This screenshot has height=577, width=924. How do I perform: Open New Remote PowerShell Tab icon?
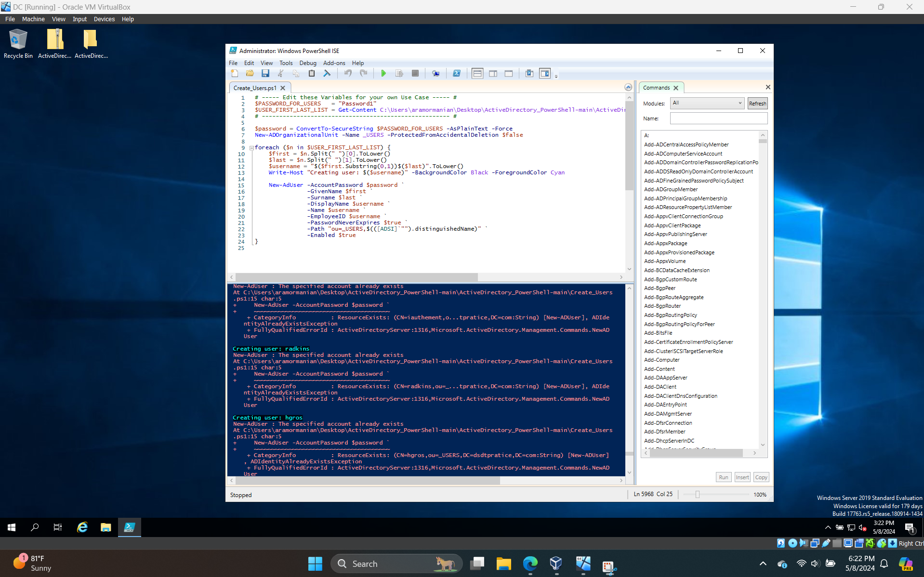click(x=436, y=73)
